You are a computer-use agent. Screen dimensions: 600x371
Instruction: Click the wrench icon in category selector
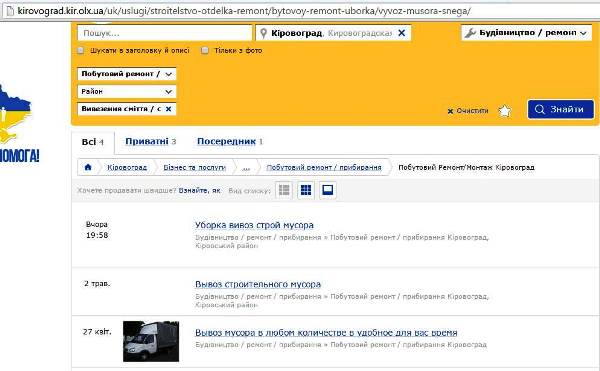click(x=470, y=33)
